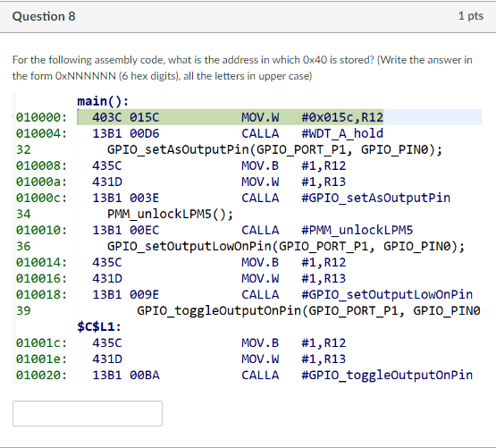Click the CALLA #WDT_A_hold instruction
Viewport: 496px width, 448px height.
click(x=312, y=133)
